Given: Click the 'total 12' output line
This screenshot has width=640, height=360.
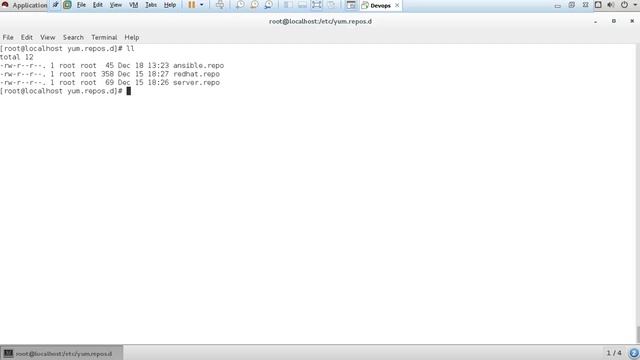Looking at the screenshot, I should (17, 57).
